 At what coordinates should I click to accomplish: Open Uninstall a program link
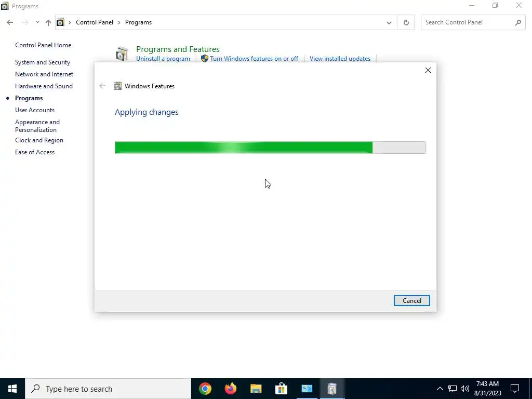pyautogui.click(x=163, y=59)
